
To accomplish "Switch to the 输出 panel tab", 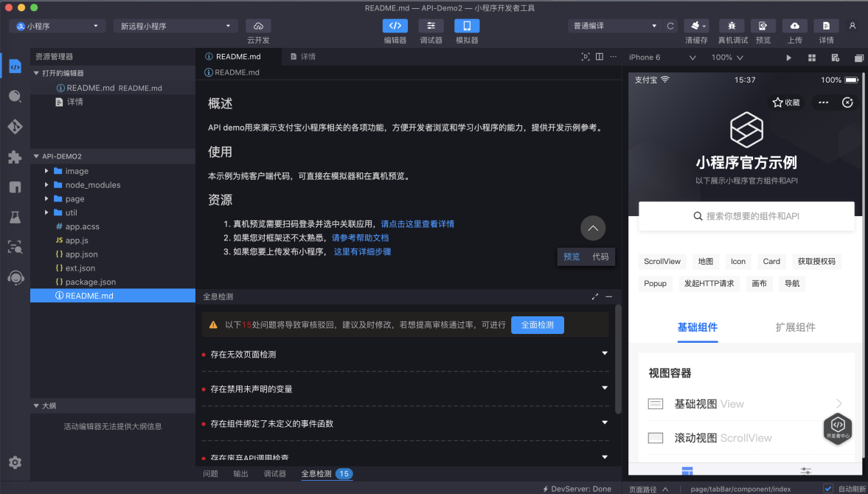I will [x=241, y=473].
